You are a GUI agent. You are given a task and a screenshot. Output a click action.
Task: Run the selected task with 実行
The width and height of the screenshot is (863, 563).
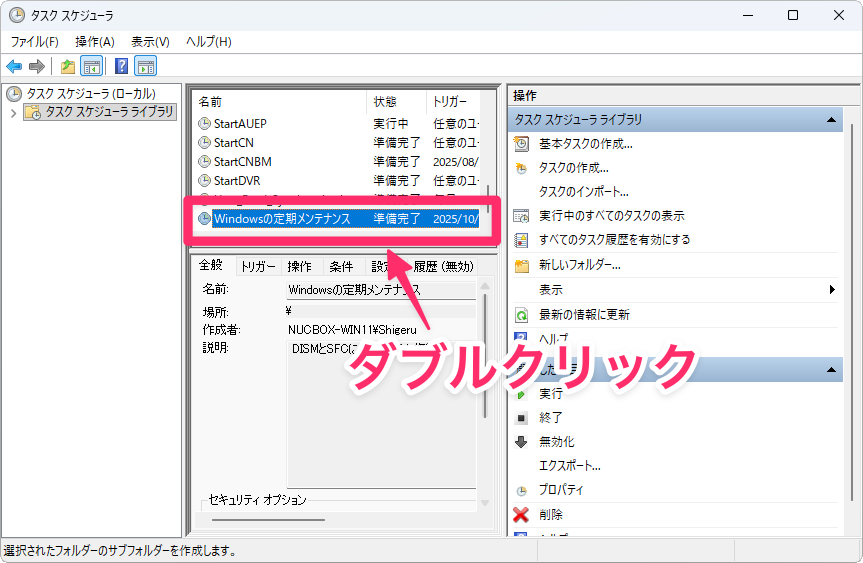550,394
